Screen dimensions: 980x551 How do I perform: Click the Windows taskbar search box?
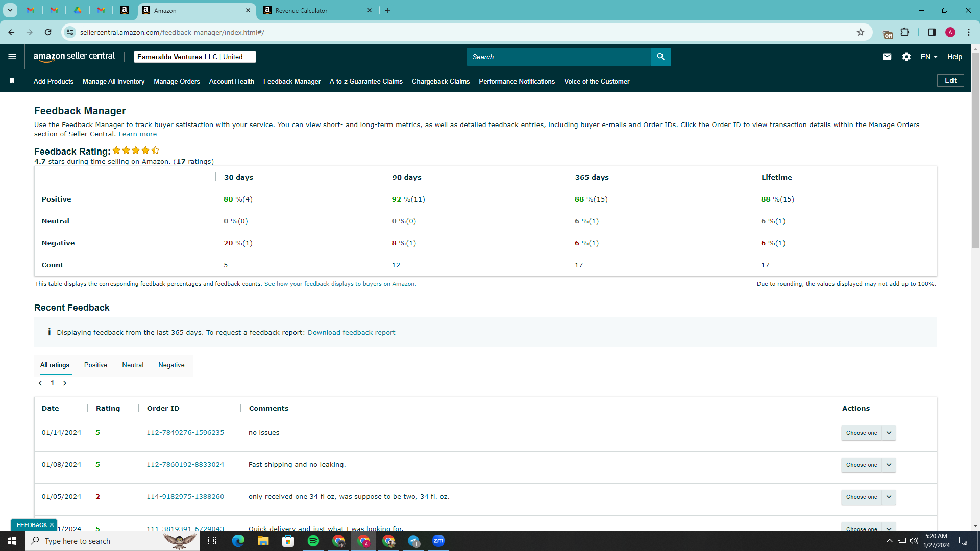pos(111,541)
